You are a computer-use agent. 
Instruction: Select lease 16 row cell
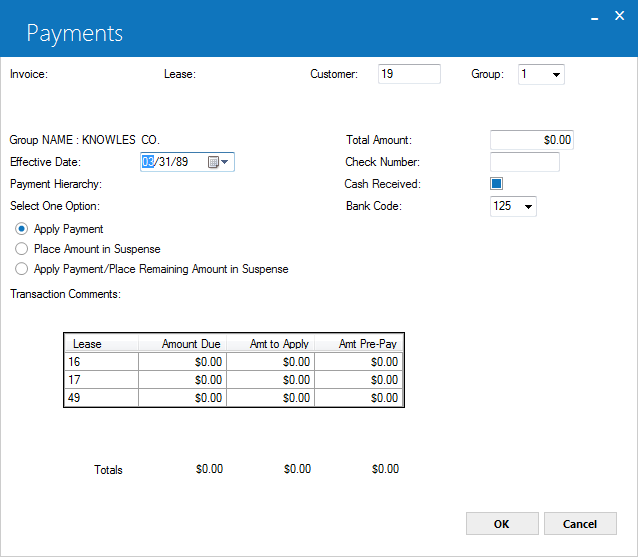point(101,362)
